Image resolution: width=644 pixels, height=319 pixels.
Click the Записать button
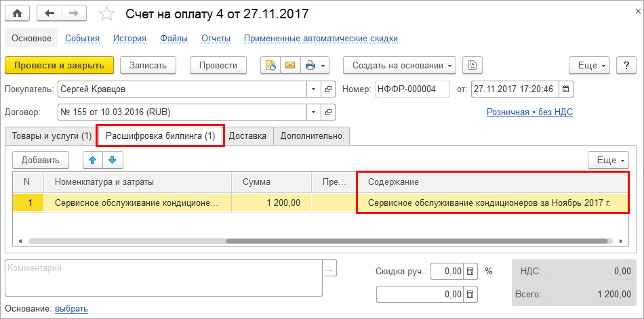tap(148, 65)
